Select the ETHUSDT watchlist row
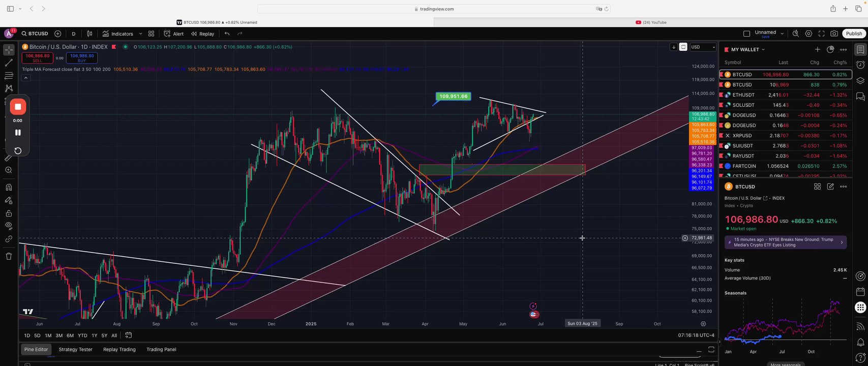This screenshot has width=868, height=366. [786, 95]
